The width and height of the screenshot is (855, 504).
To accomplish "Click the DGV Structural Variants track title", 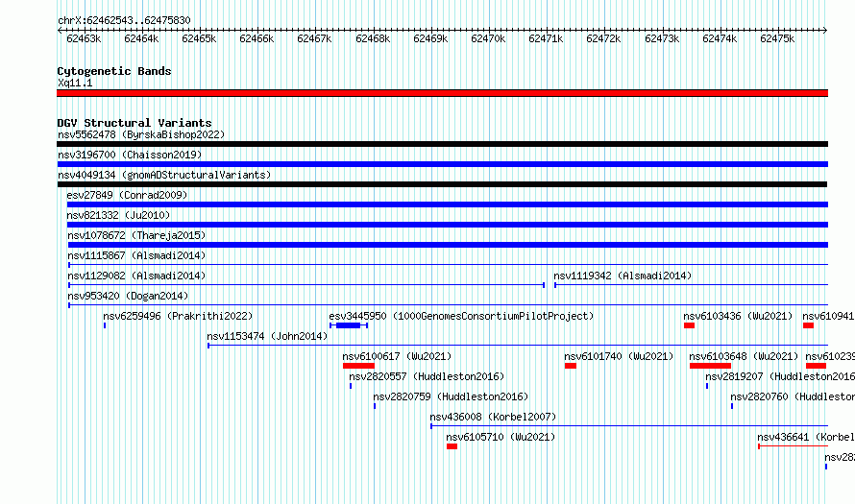I will coord(134,123).
